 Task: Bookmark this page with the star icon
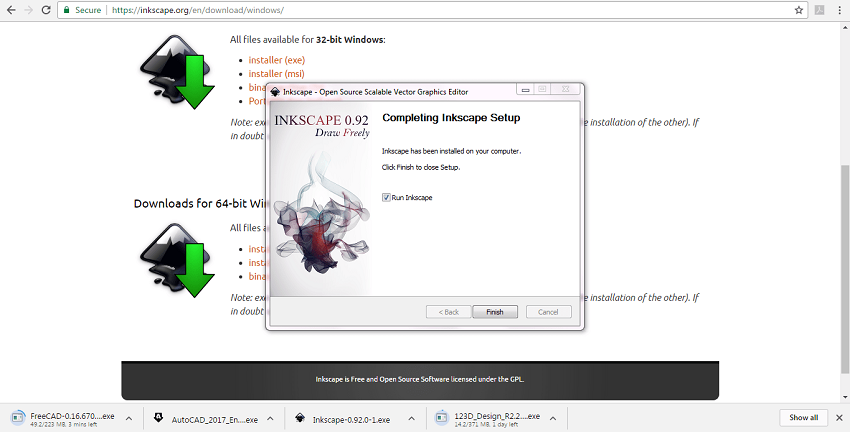tap(799, 10)
